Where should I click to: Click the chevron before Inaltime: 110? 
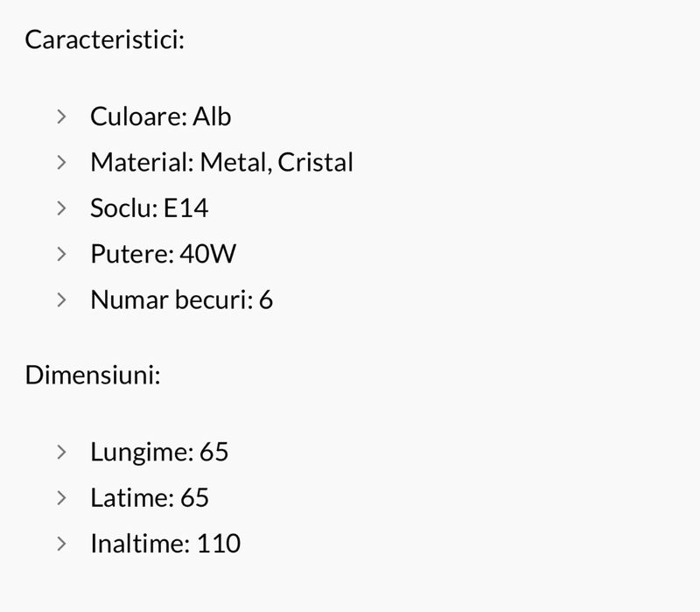click(60, 543)
